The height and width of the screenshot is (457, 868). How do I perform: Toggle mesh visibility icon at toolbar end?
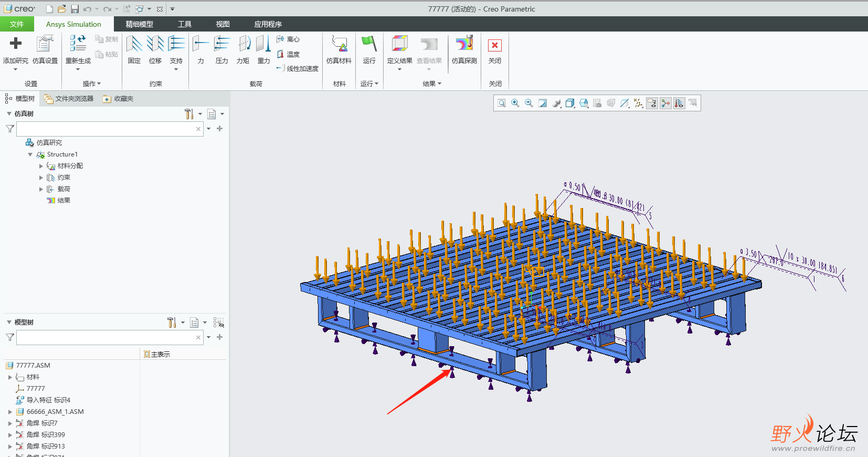pos(693,103)
